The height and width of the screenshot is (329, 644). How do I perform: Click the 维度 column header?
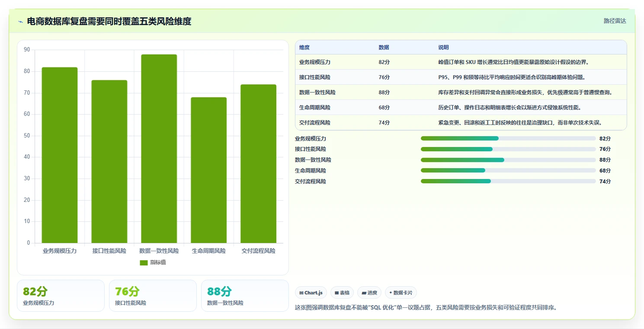(304, 48)
